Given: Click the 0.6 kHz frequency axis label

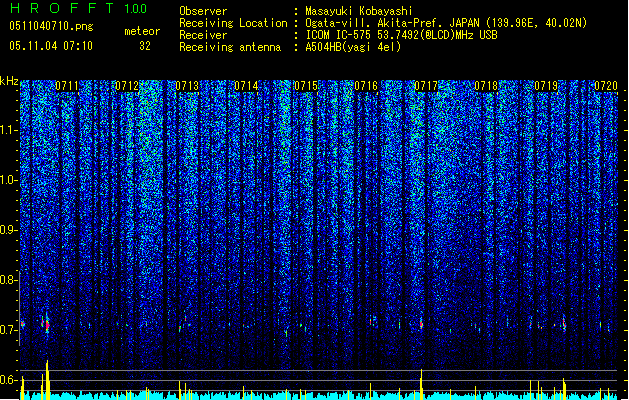Looking at the screenshot, I should coord(8,380).
